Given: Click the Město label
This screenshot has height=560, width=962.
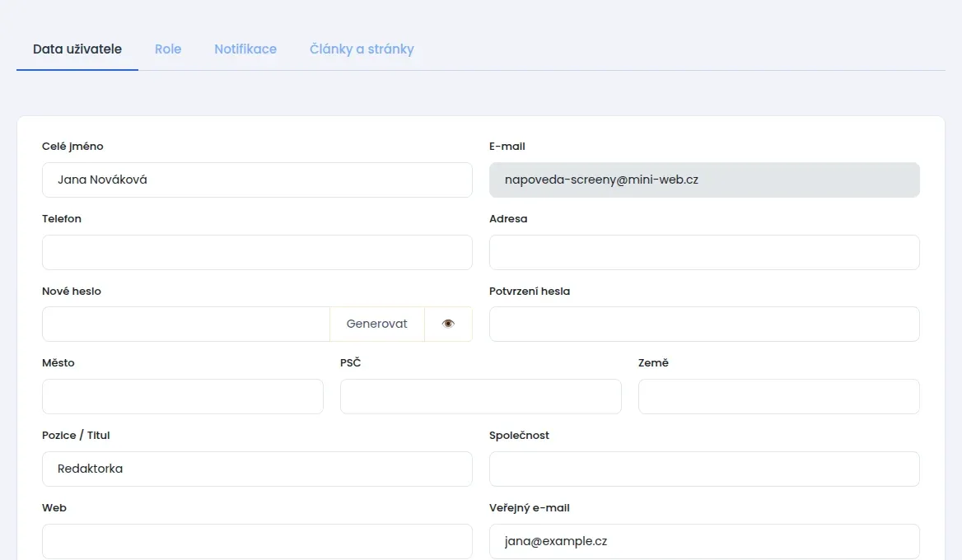Looking at the screenshot, I should pos(58,363).
